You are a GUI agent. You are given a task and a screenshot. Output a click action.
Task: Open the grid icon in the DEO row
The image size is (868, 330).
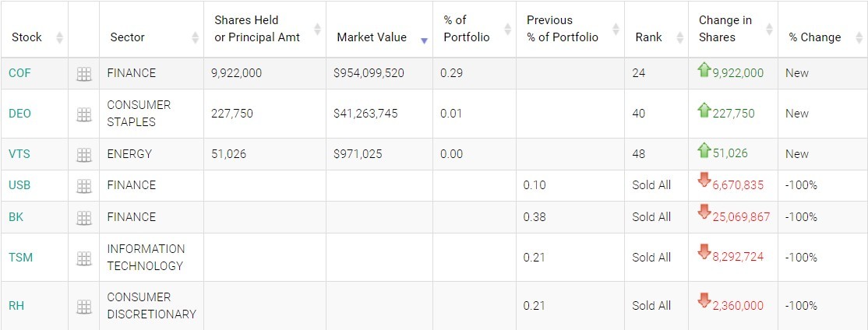(83, 114)
